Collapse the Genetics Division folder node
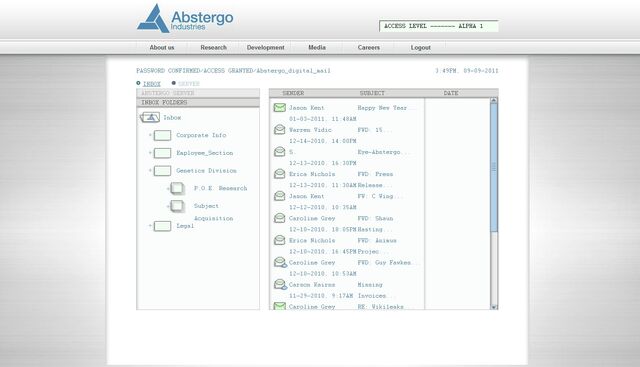Viewport: 640px width, 367px height. 150,170
